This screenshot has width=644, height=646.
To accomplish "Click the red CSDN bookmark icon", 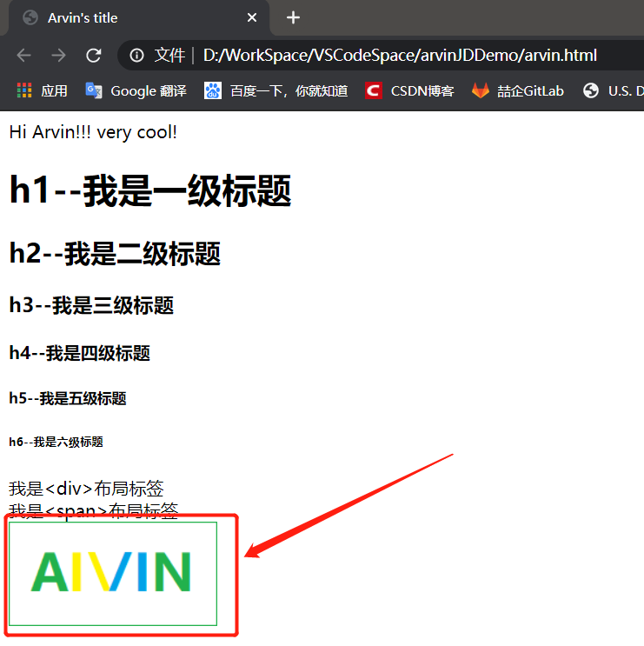I will click(x=374, y=90).
